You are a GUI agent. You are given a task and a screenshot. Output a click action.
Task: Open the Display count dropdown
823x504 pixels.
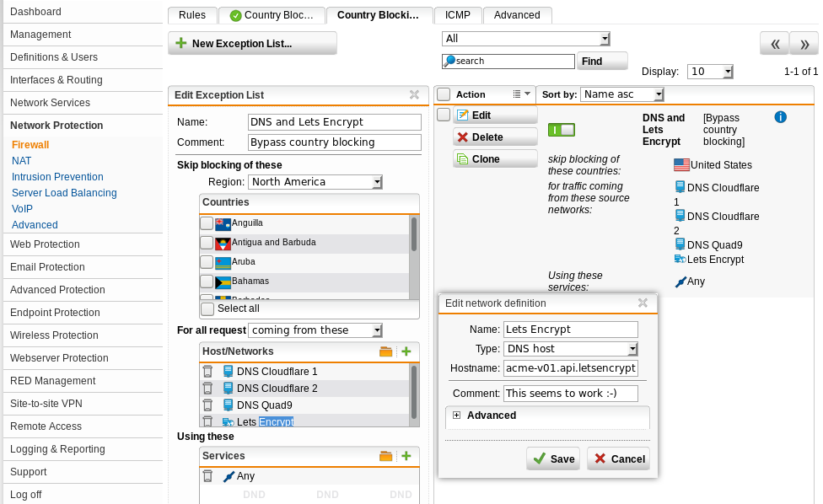tap(710, 72)
